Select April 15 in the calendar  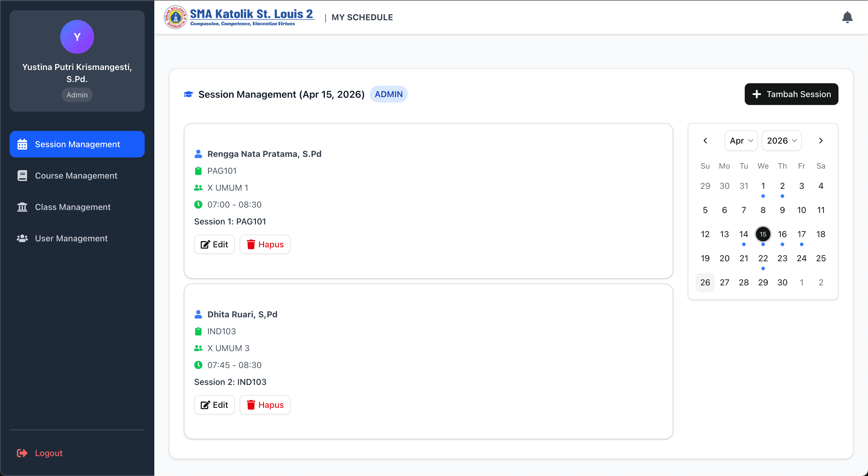(763, 234)
